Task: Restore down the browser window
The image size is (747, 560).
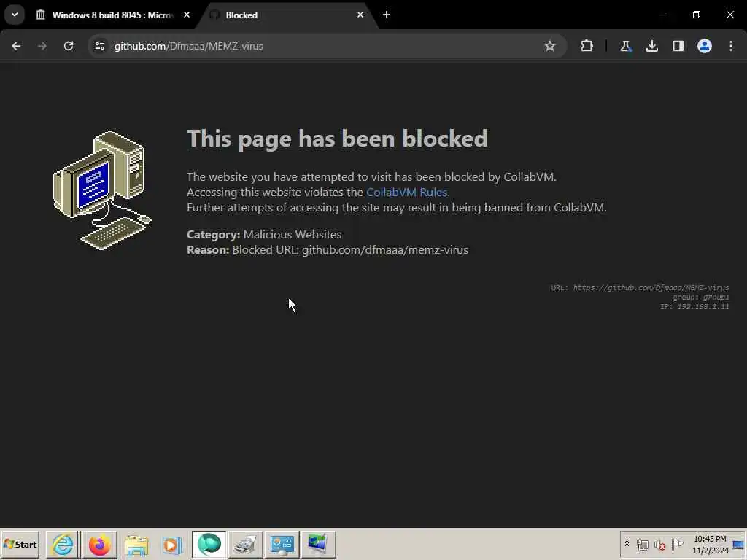Action: coord(697,15)
